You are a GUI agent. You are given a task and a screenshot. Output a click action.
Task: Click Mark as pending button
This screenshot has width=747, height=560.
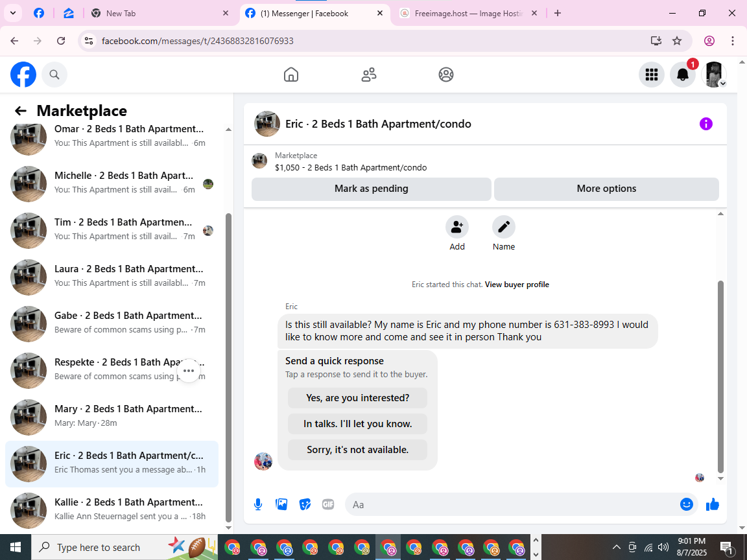tap(371, 189)
